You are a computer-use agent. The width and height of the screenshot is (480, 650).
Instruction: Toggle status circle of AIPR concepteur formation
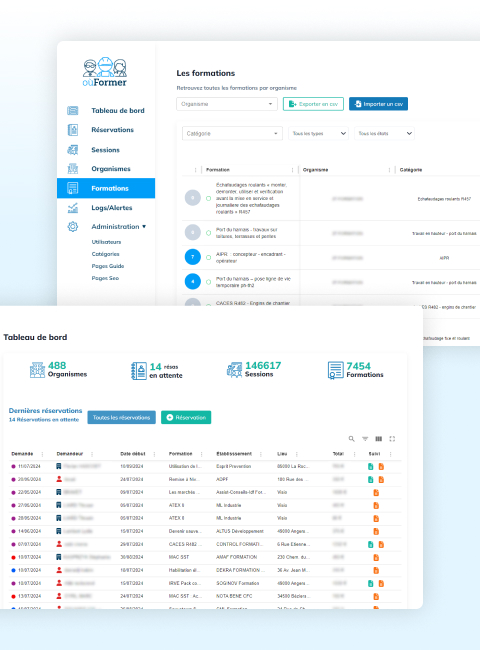click(208, 257)
